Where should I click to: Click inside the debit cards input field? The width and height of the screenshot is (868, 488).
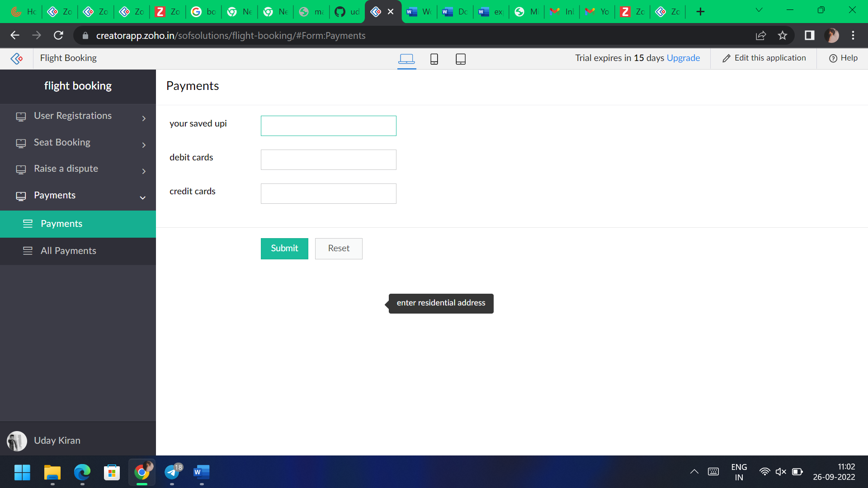tap(328, 160)
